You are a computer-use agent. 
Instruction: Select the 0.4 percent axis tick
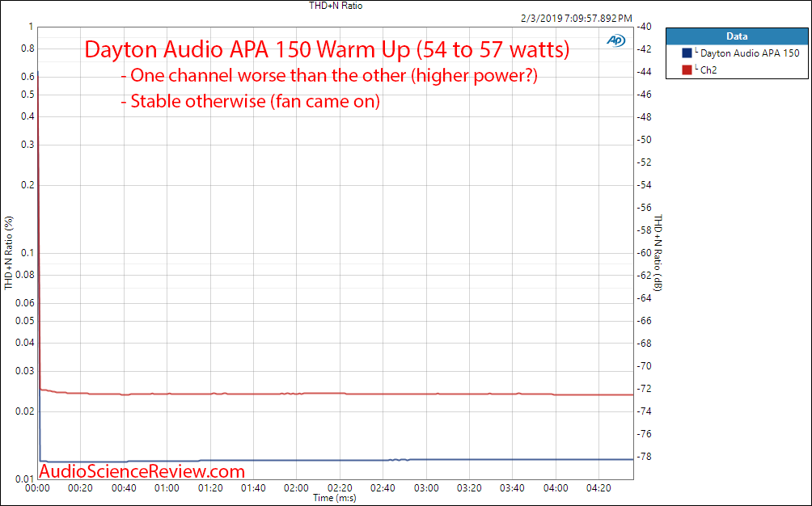pos(27,116)
